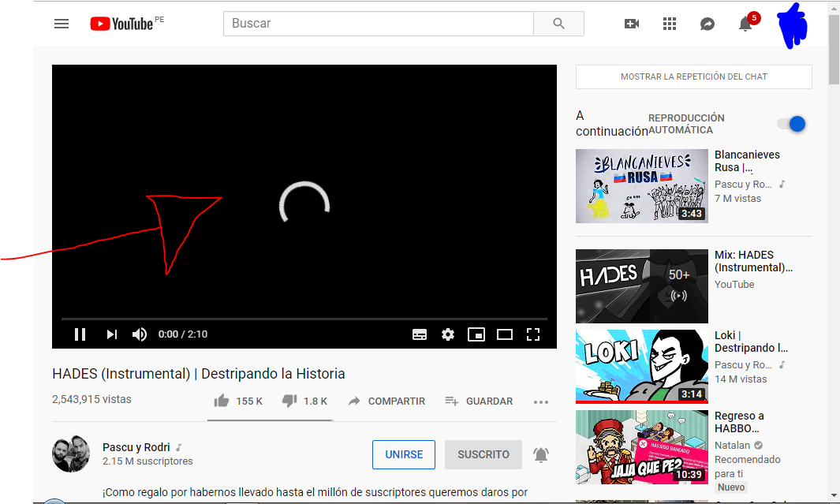The height and width of the screenshot is (504, 840).
Task: Click the magnifying glass search button
Action: pos(558,24)
